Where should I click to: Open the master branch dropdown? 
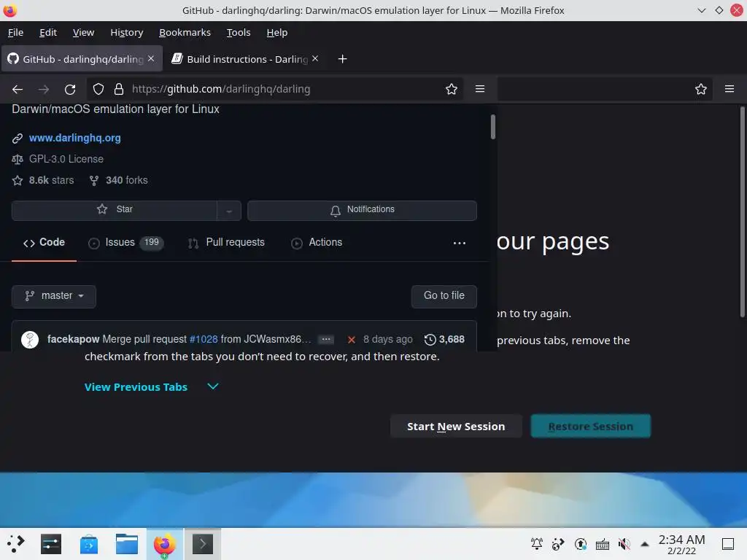tap(54, 296)
